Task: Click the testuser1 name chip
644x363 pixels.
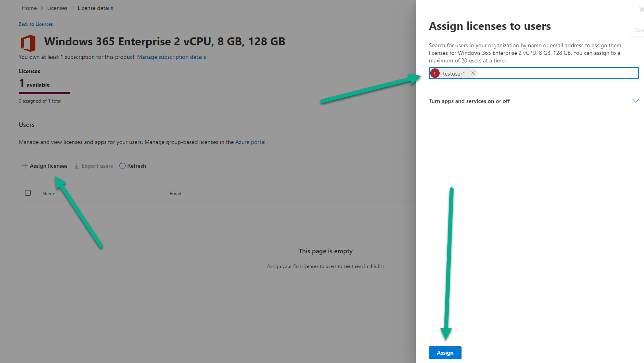Action: pos(454,74)
